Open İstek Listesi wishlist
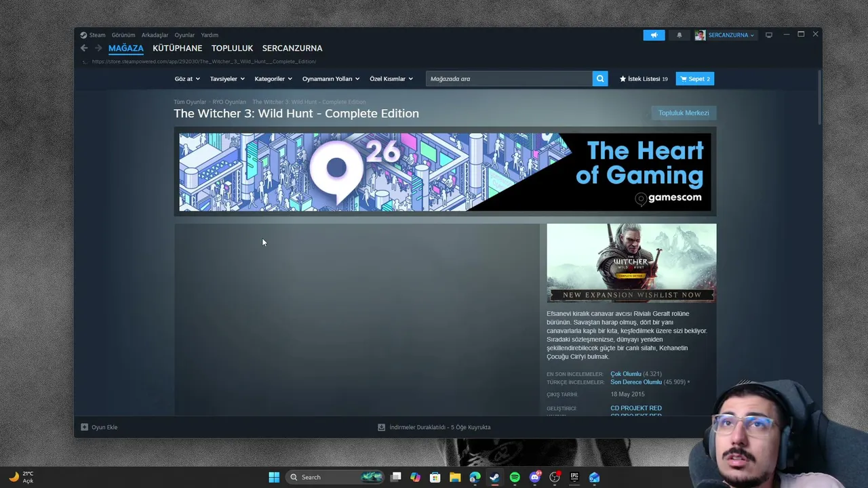868x488 pixels. tap(644, 79)
